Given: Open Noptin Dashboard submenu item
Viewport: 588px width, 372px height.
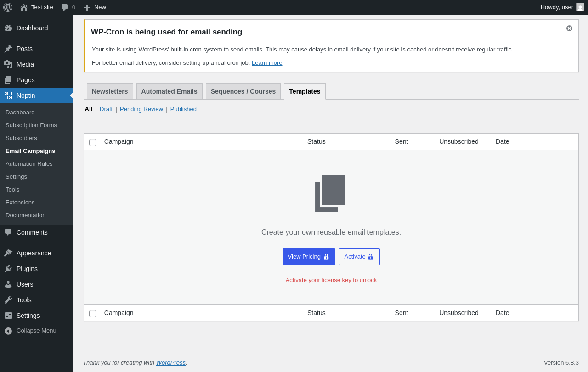Looking at the screenshot, I should [x=20, y=113].
